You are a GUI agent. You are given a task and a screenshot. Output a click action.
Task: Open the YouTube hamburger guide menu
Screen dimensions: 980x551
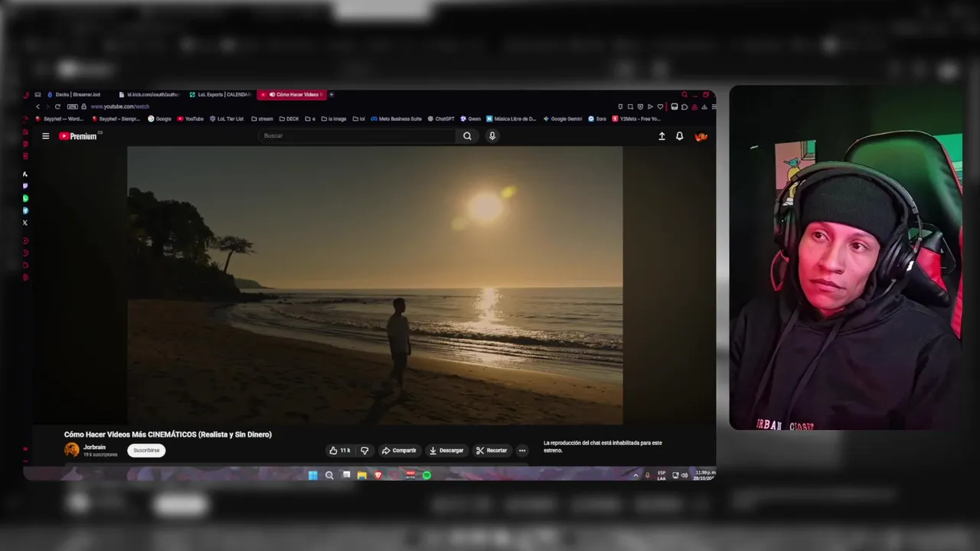click(x=45, y=136)
